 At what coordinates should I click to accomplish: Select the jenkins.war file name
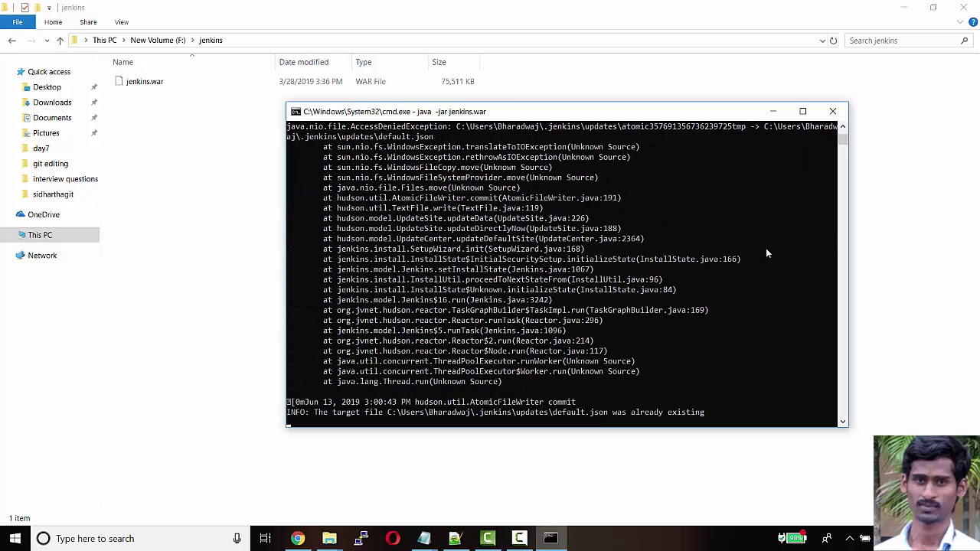click(145, 81)
